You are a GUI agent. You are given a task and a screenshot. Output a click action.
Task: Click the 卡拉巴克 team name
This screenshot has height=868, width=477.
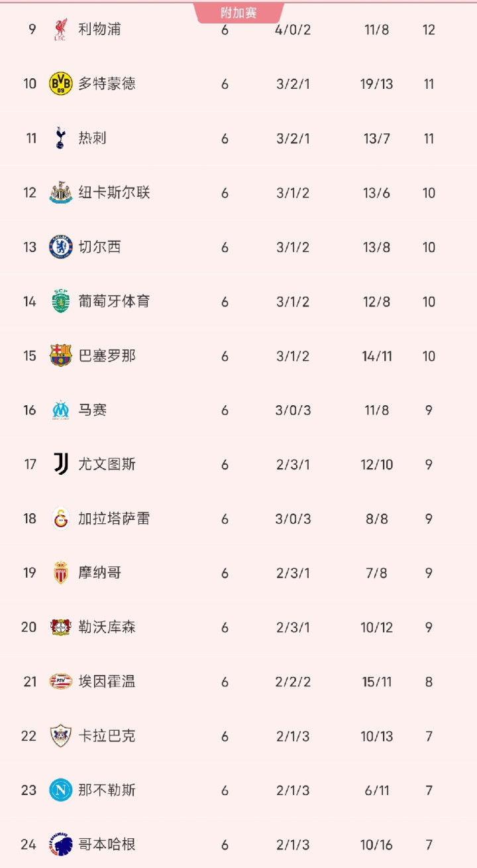point(107,736)
